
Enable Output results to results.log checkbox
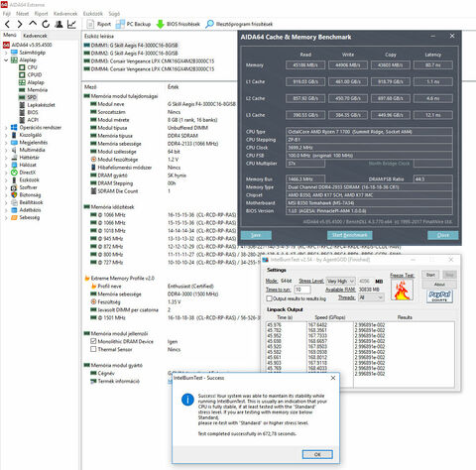point(269,298)
